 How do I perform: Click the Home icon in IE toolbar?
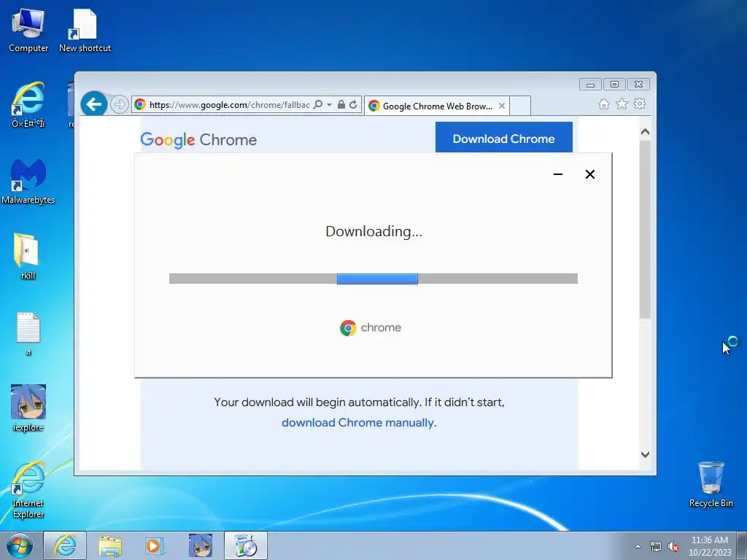pos(603,104)
